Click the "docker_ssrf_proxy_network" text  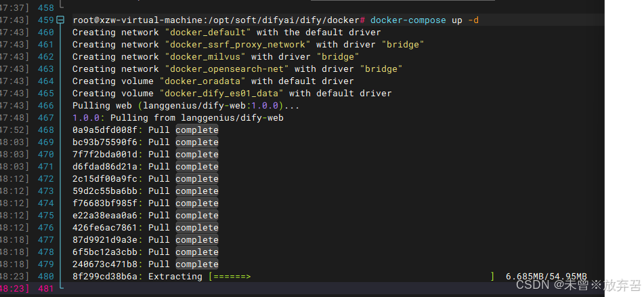[x=238, y=45]
